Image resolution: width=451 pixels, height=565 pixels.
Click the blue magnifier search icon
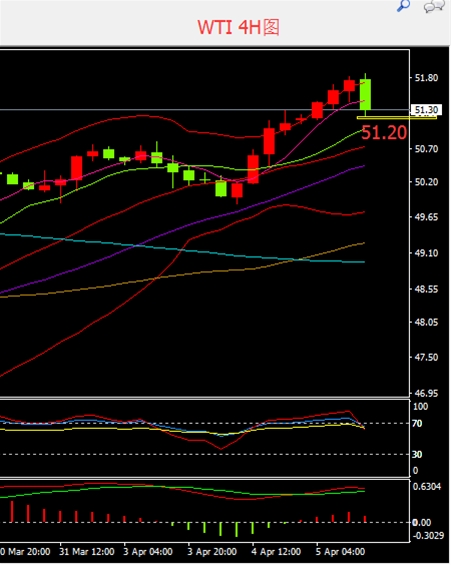(x=403, y=5)
